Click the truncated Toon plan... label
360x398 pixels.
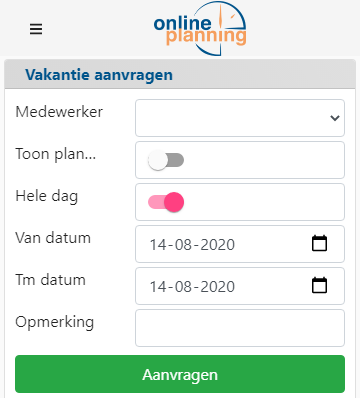pos(56,154)
